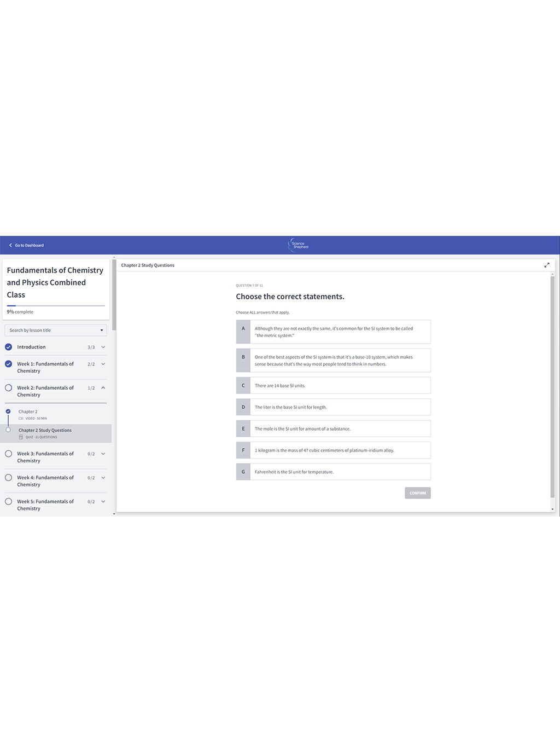Click the course completion progress bar
The height and width of the screenshot is (753, 560).
point(56,305)
